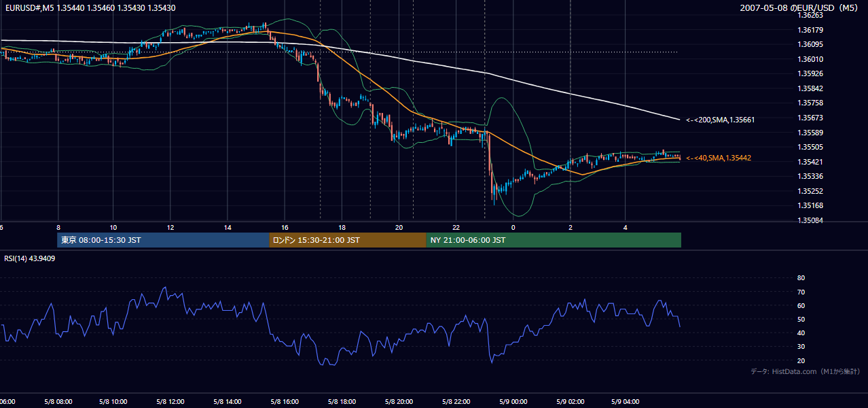
Task: Select the 5/8 16:00 time label
Action: (x=285, y=402)
